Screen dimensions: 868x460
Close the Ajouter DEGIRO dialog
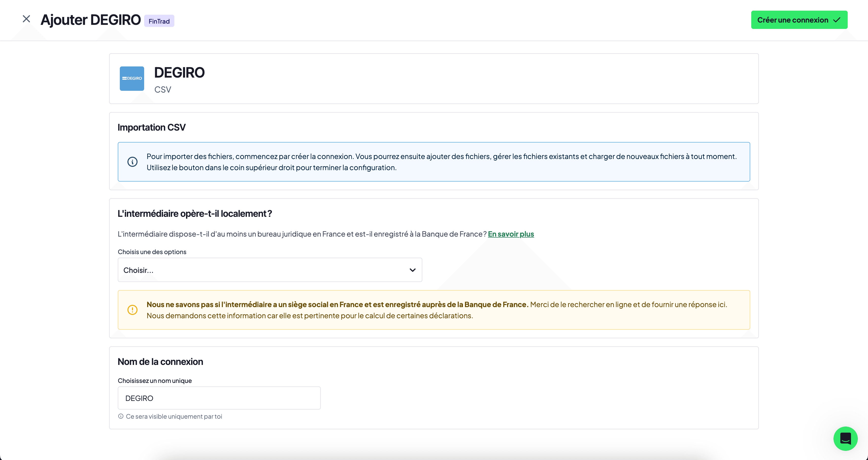pos(26,19)
